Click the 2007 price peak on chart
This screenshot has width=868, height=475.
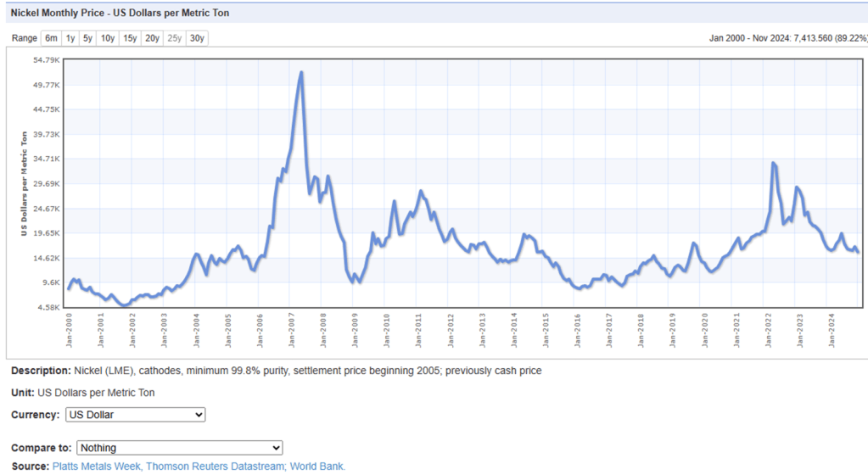(301, 73)
